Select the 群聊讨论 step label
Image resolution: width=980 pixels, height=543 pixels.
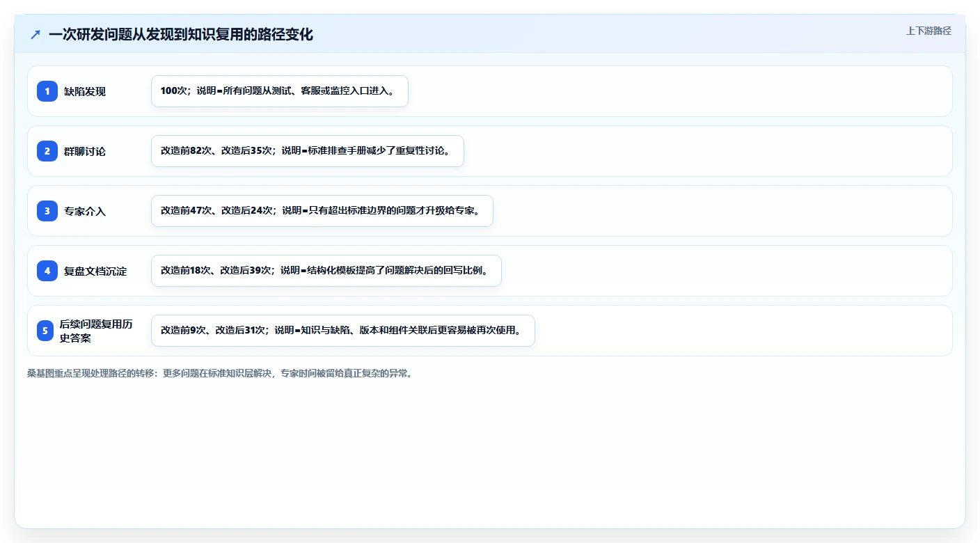[85, 151]
